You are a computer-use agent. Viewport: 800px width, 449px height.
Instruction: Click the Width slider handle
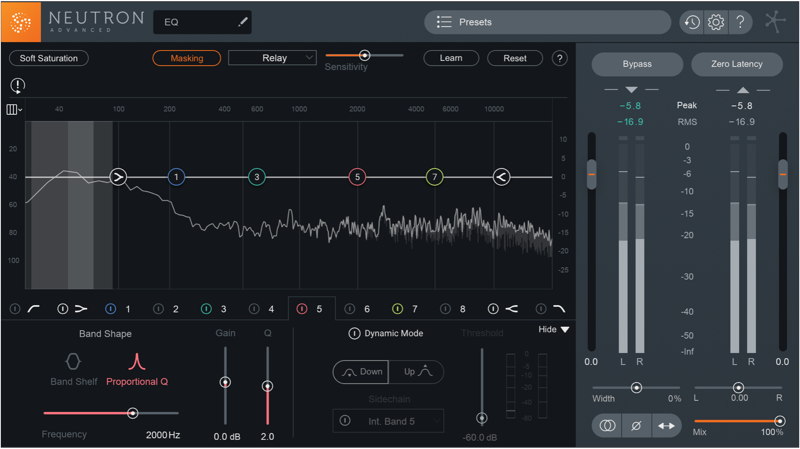pos(636,388)
